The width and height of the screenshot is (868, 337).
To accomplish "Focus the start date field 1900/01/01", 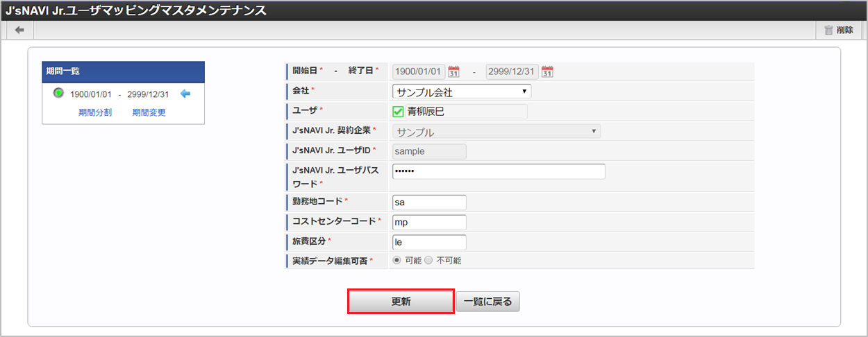I will [x=419, y=71].
